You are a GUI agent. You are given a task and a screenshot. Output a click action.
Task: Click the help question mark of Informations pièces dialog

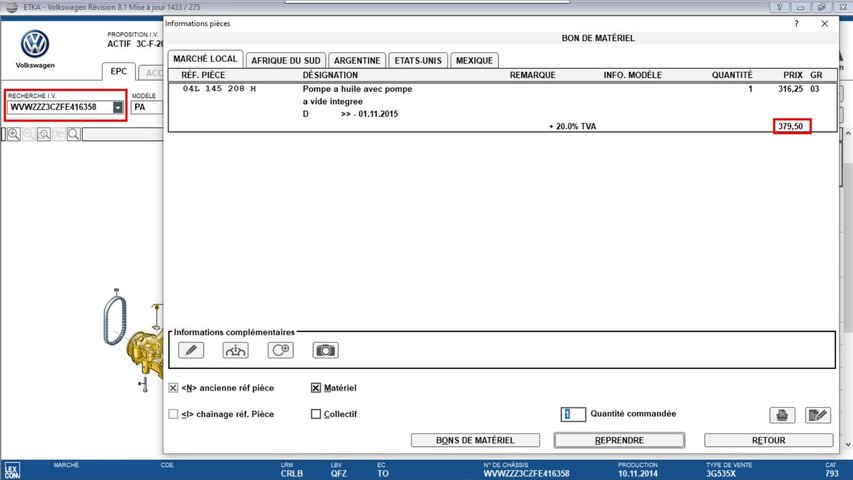pos(796,23)
